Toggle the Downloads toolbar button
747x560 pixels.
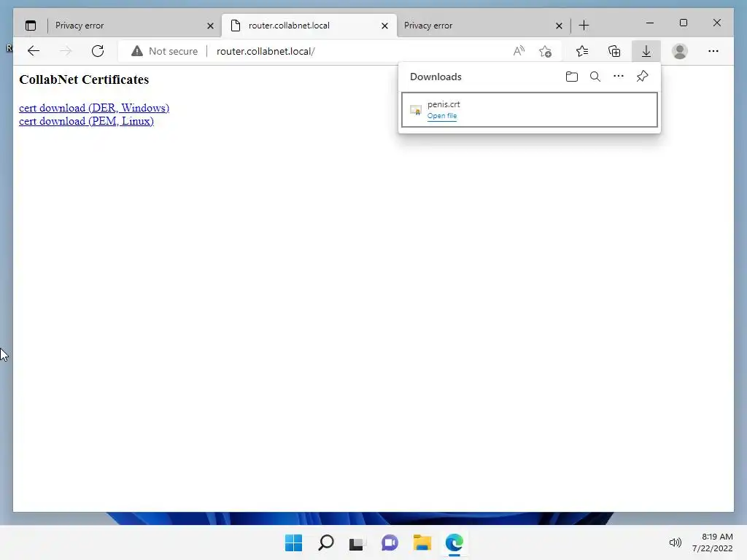pos(646,51)
